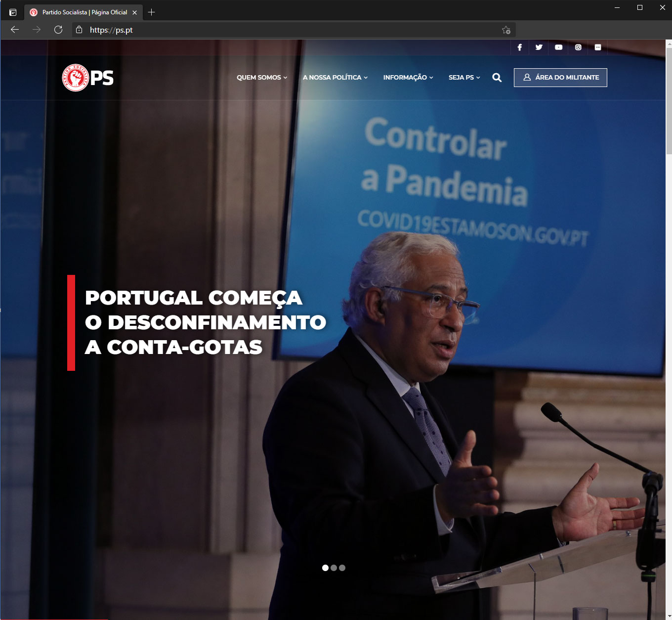Open the YouTube social icon
Screen dimensions: 672x620
pos(558,47)
